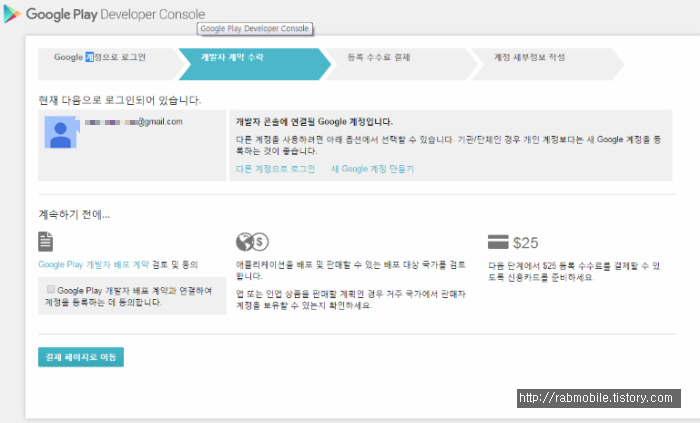The width and height of the screenshot is (700, 423).
Task: Click the '현재 다음으로 로그인되어 있습니다.' heading
Action: (x=120, y=100)
